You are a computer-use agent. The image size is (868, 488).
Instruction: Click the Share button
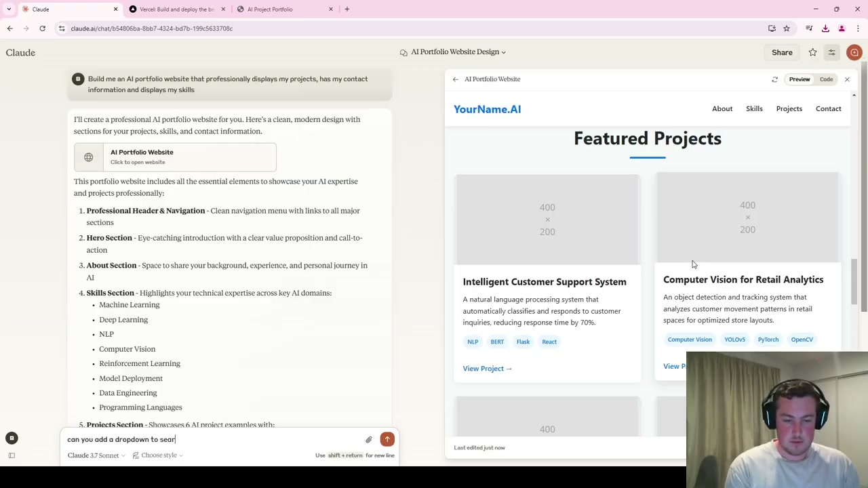[782, 52]
